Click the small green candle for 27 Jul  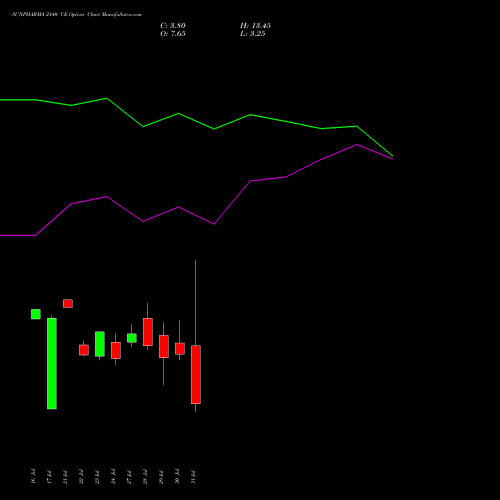click(x=132, y=338)
